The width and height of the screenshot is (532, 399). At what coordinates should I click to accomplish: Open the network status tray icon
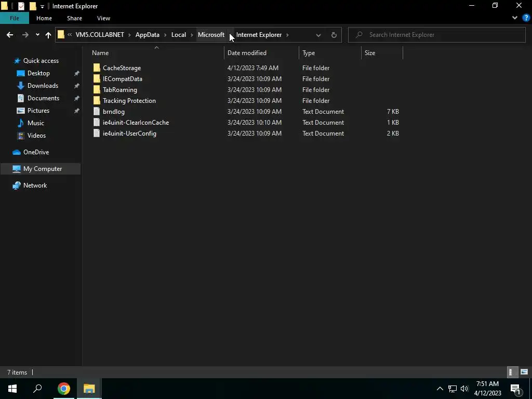tap(453, 389)
